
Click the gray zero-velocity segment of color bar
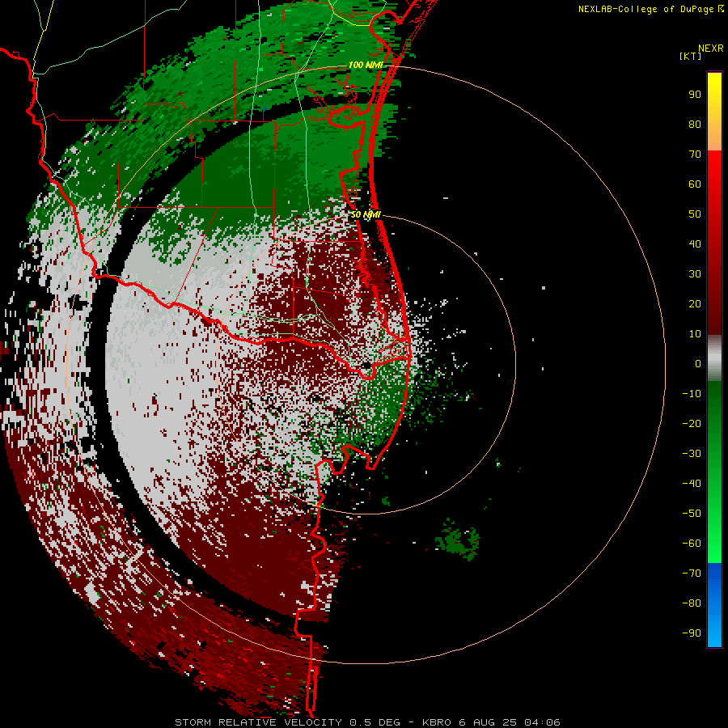click(x=714, y=358)
